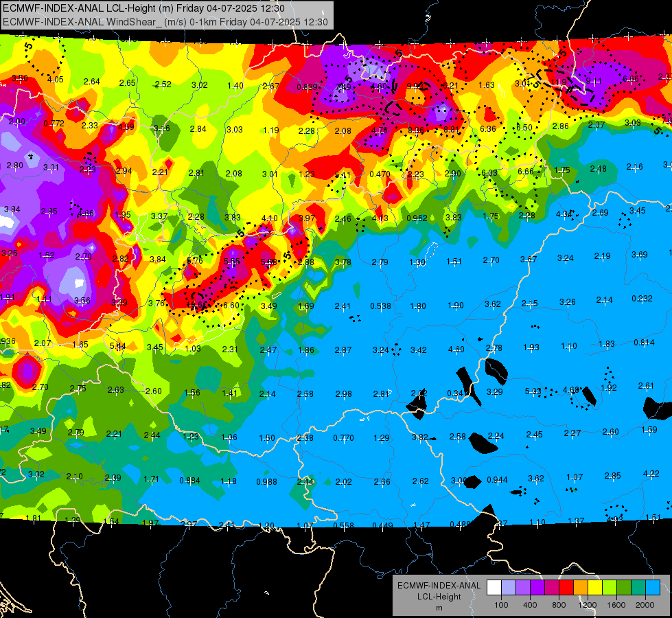Click the white swatch in the LCL-Height legend

[x=494, y=588]
